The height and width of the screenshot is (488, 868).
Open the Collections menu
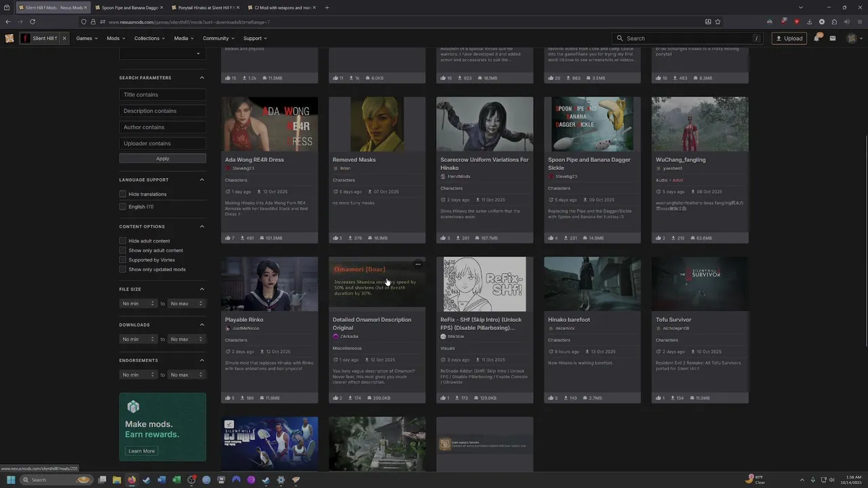(x=149, y=38)
